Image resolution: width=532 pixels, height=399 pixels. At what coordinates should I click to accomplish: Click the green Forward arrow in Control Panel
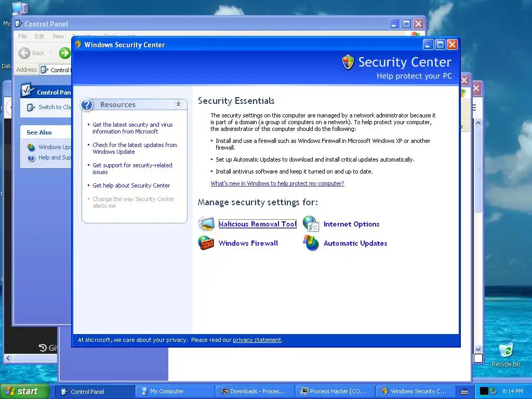(64, 53)
